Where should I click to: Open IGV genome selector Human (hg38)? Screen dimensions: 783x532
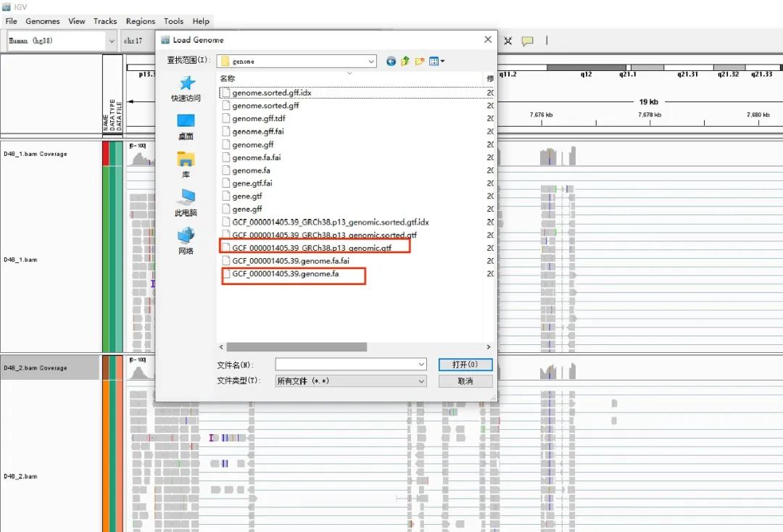pyautogui.click(x=62, y=41)
